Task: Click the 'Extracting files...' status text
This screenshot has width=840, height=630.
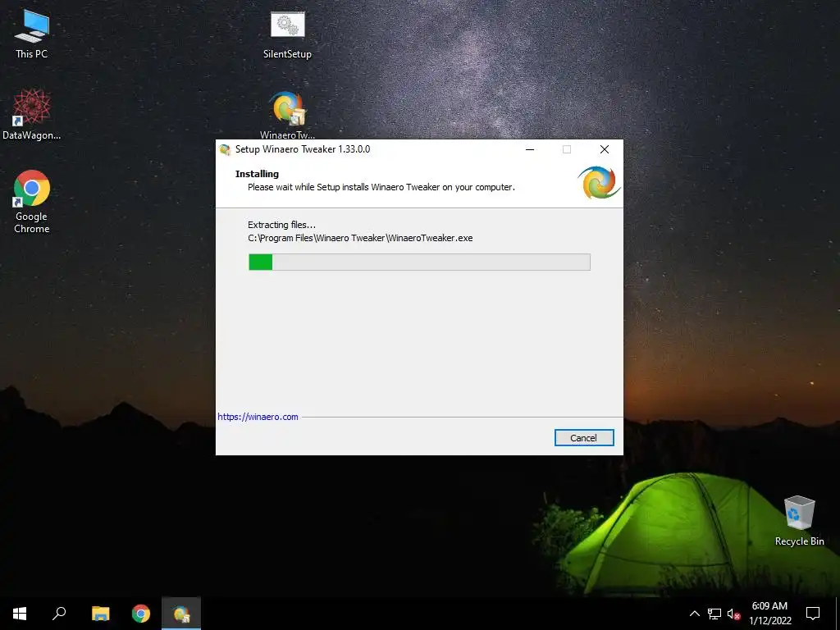Action: tap(282, 225)
